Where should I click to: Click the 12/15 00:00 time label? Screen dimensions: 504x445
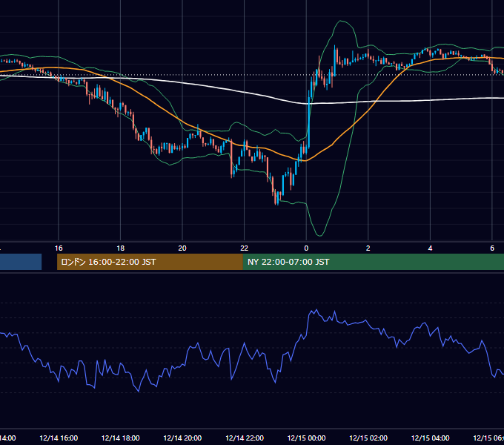point(306,438)
